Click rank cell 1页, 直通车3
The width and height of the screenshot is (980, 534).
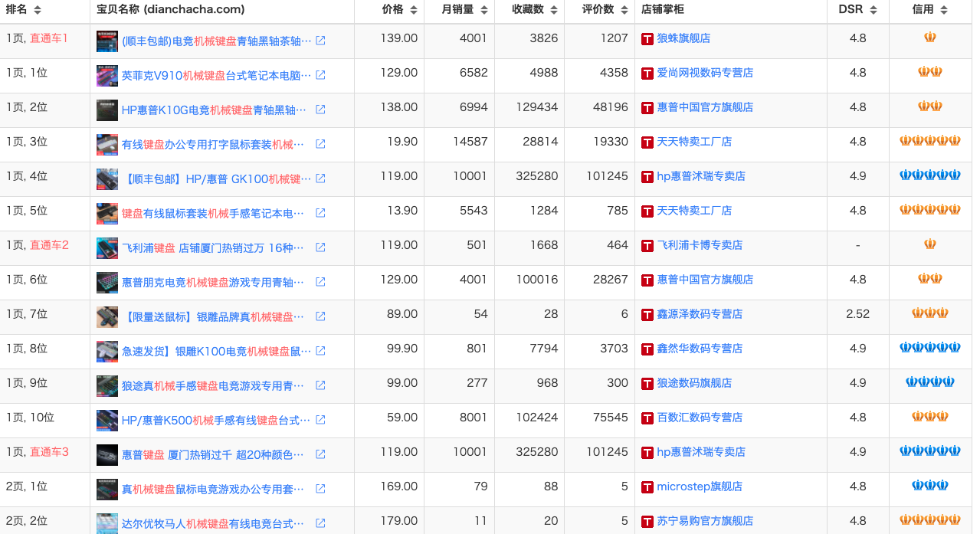[37, 452]
